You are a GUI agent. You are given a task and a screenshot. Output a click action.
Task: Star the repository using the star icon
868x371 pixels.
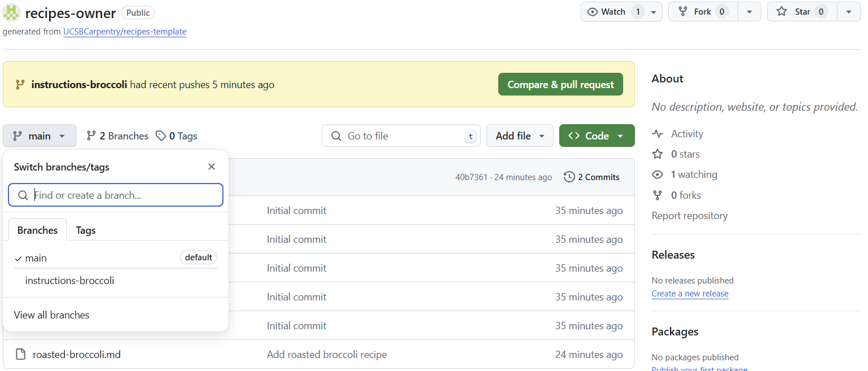(x=782, y=11)
